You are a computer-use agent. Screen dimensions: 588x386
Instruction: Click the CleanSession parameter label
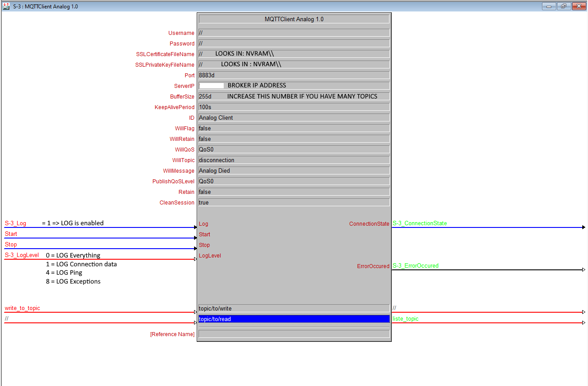(177, 203)
